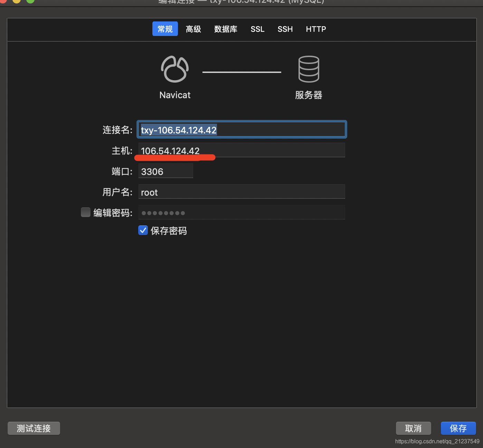Click the yellow minimize window button
This screenshot has height=448, width=483.
17,1
